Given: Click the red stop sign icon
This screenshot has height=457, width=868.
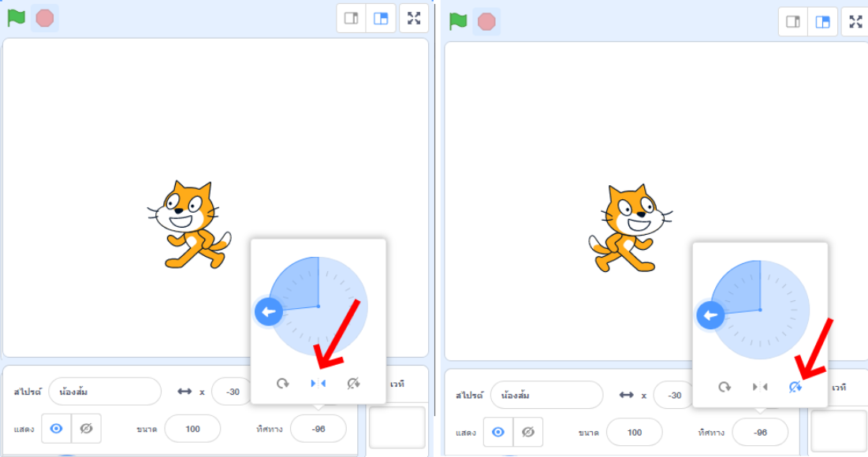Looking at the screenshot, I should coord(43,18).
